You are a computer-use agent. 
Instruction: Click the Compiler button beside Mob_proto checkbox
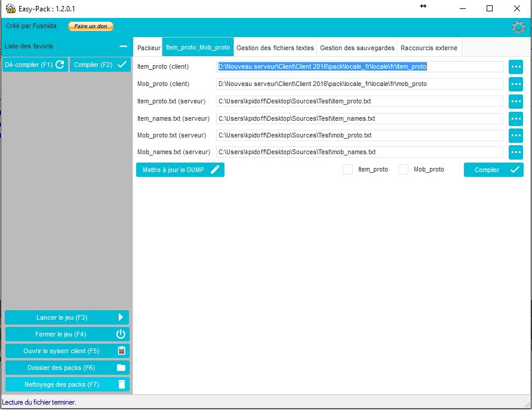tap(493, 170)
